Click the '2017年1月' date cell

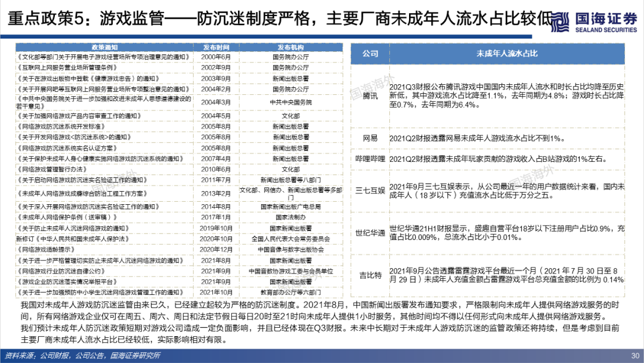tap(216, 217)
